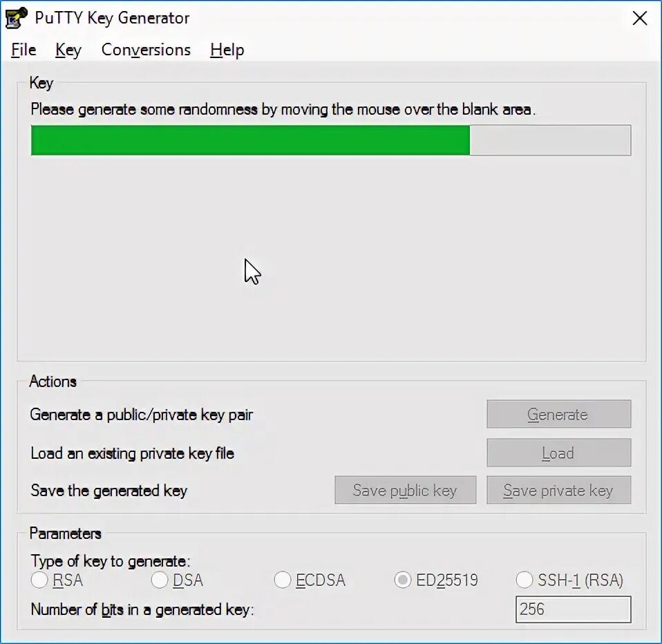Click the PuTTY Key Generator title text
The width and height of the screenshot is (662, 644).
pyautogui.click(x=112, y=18)
